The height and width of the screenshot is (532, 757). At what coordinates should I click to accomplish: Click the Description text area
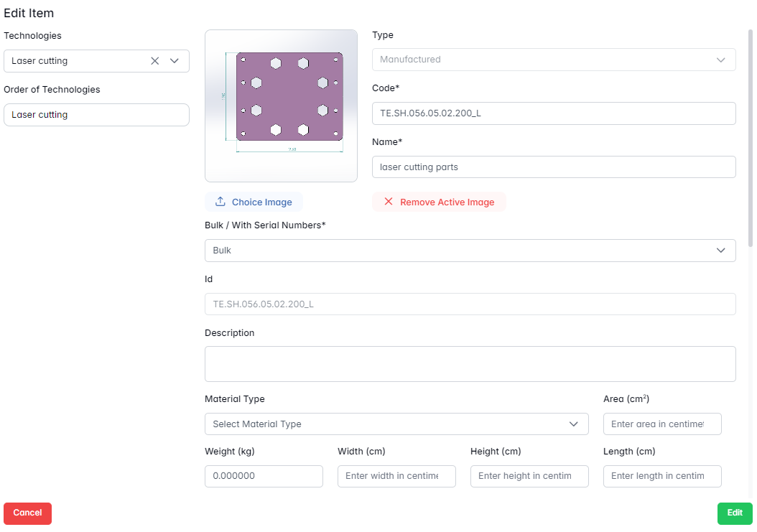coord(470,364)
